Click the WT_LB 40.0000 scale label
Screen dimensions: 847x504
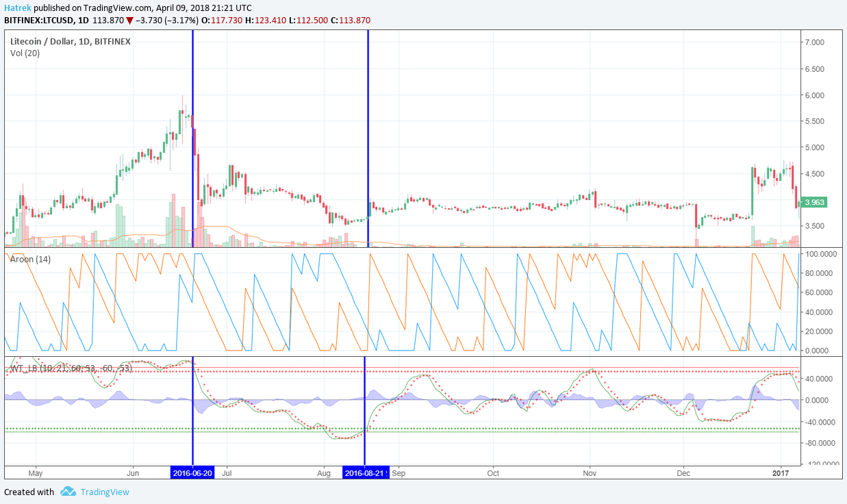[820, 379]
